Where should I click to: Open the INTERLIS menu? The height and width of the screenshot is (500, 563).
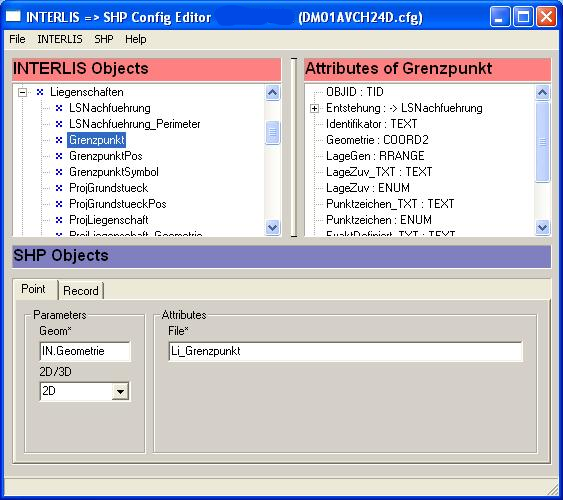pos(60,39)
